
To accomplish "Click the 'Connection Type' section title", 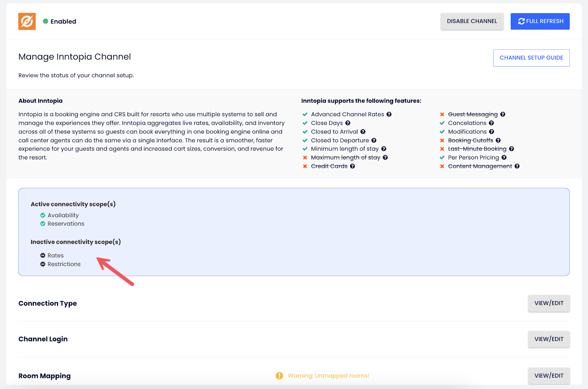I will pyautogui.click(x=48, y=303).
